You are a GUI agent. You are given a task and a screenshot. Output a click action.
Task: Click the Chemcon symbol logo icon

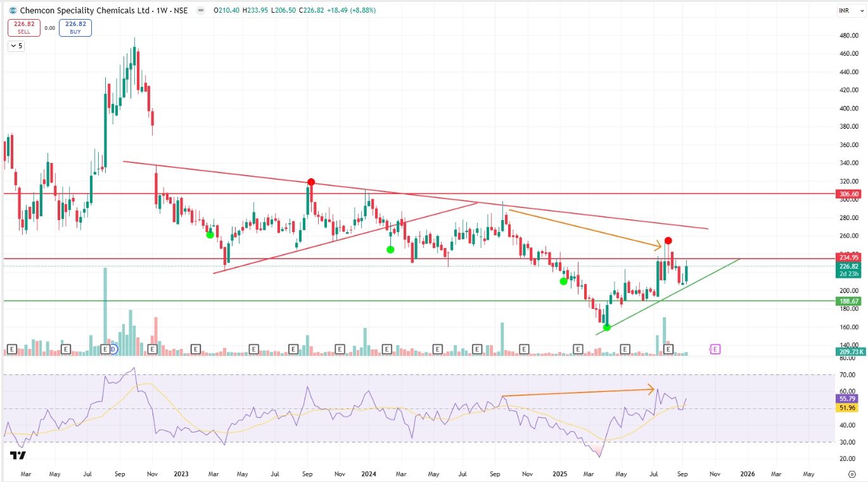(x=13, y=10)
